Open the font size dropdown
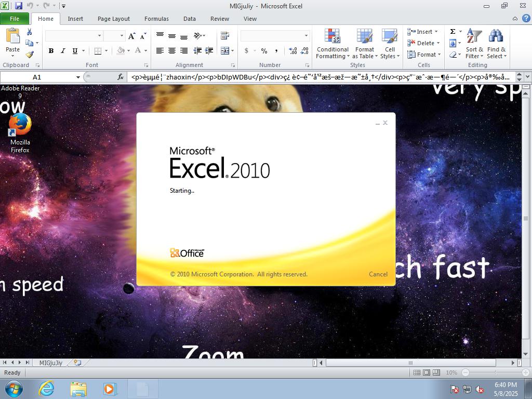This screenshot has width=532, height=399. click(122, 36)
